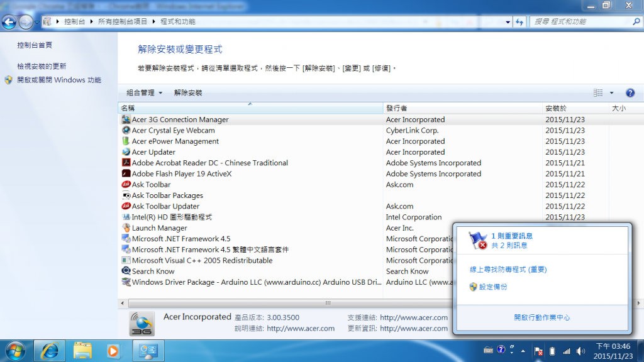The width and height of the screenshot is (644, 362).
Task: Select the Launch Manager icon
Action: (x=126, y=228)
